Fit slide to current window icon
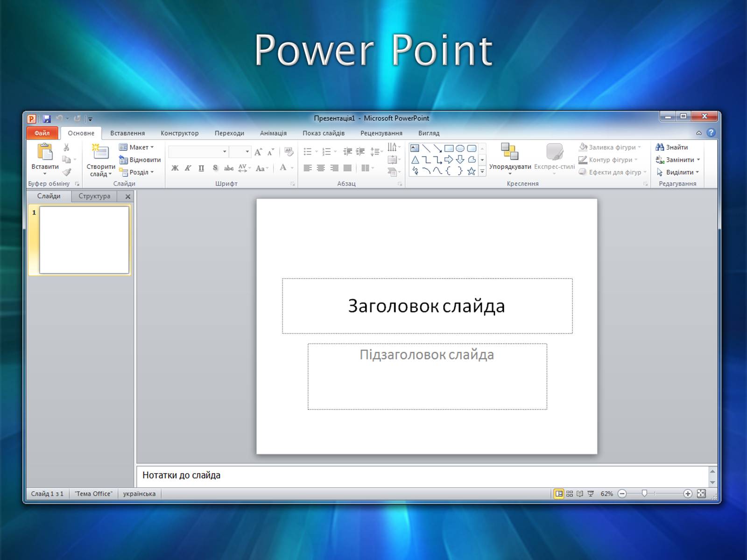The height and width of the screenshot is (560, 747). 701,494
